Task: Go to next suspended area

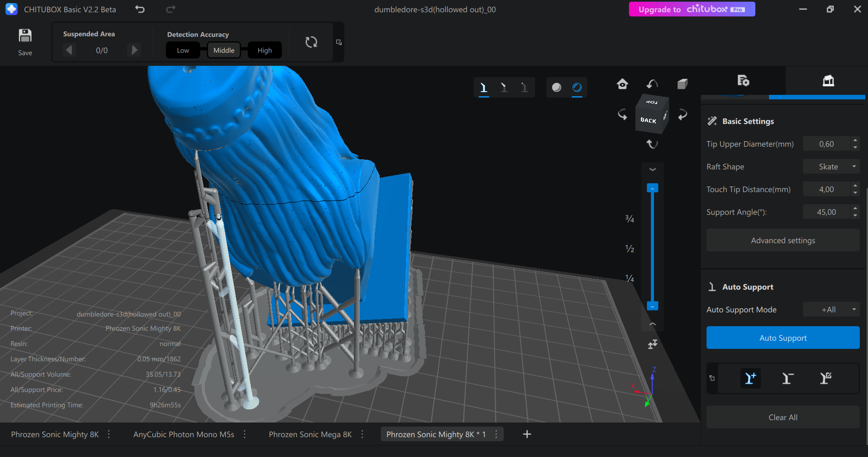Action: point(134,49)
